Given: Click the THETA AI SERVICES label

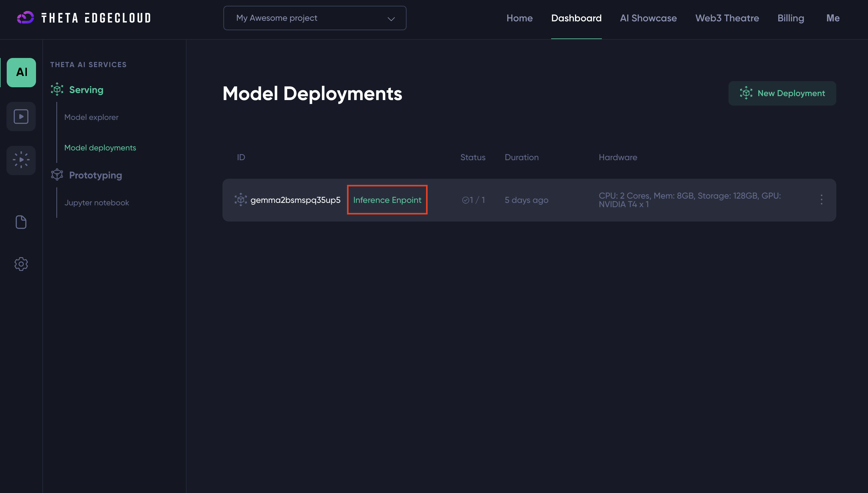Looking at the screenshot, I should pos(89,65).
